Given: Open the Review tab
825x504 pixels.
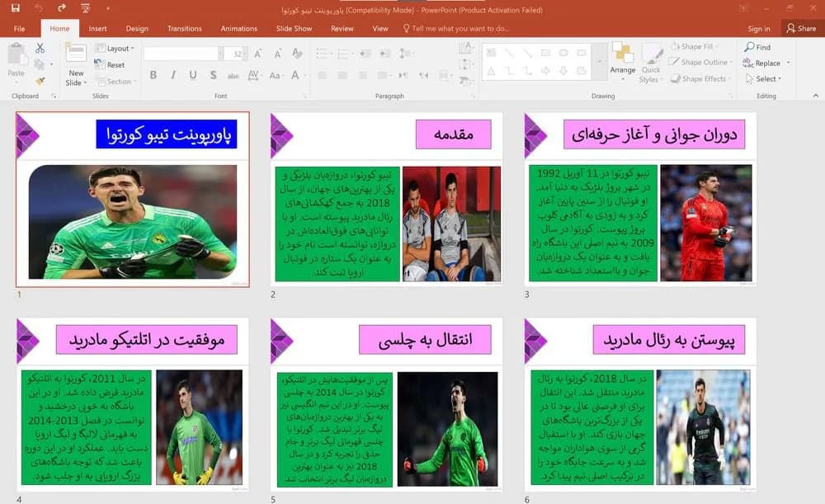Looking at the screenshot, I should click(x=342, y=28).
